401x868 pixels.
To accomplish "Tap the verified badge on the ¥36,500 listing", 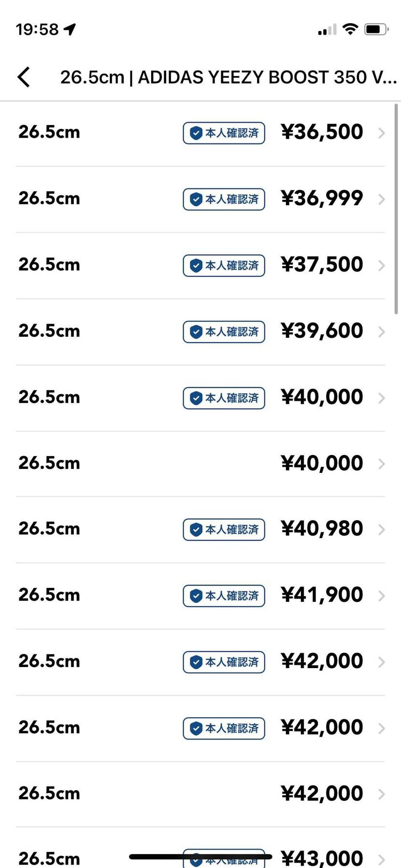I will 224,133.
